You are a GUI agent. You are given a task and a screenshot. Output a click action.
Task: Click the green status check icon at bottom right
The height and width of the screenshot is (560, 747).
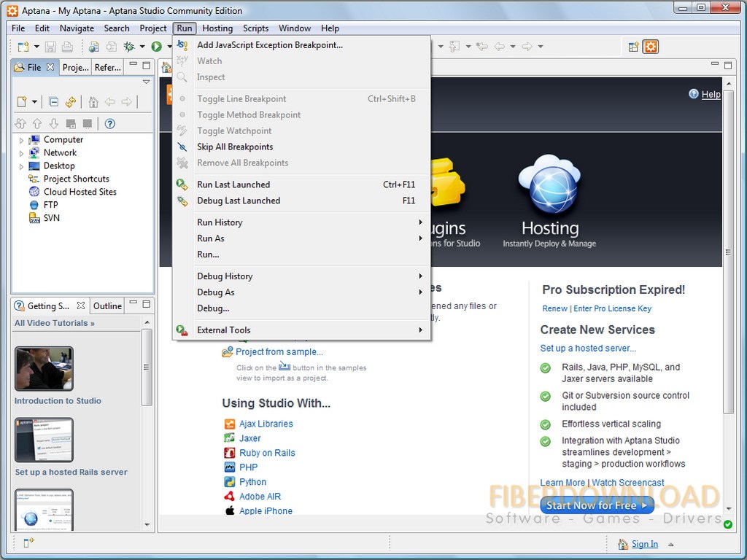727,524
